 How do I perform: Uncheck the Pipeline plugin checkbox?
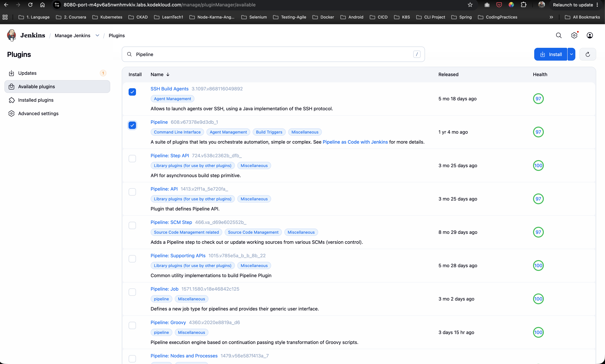tap(132, 125)
